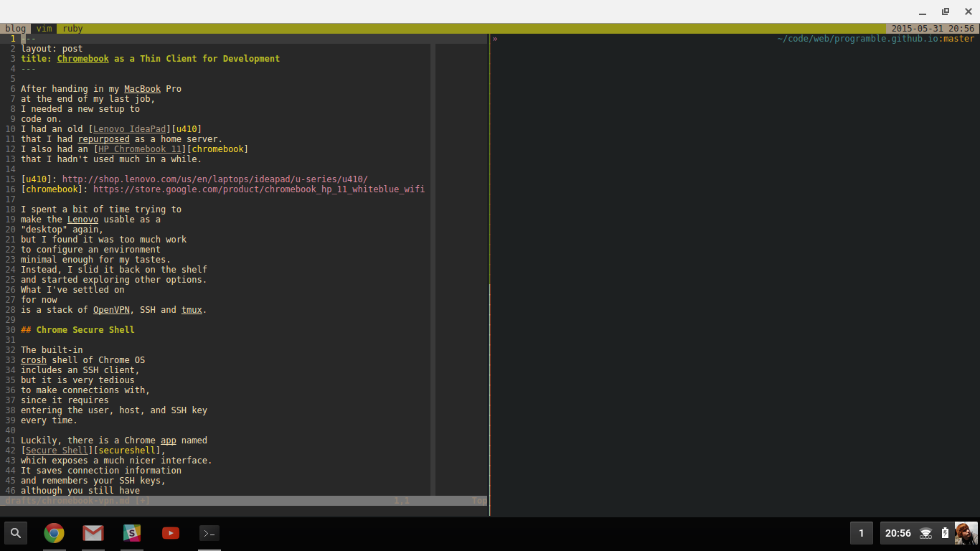The height and width of the screenshot is (551, 980).
Task: Click the "desktop" again line
Action: tap(62, 230)
